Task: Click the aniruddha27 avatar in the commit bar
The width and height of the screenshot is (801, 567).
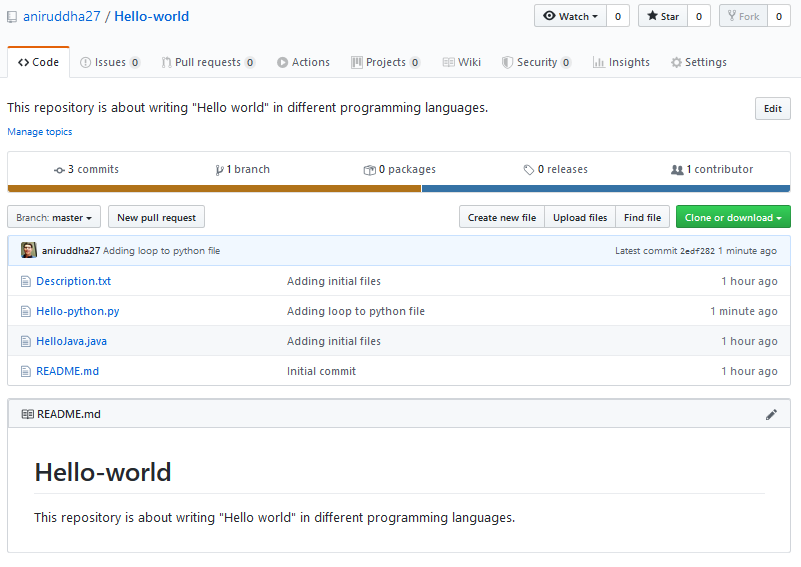Action: click(x=29, y=251)
